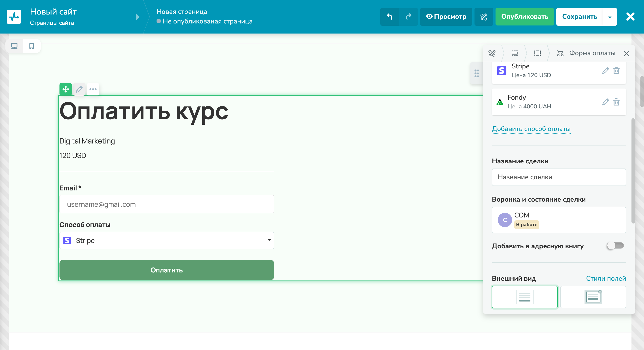Publish the page with Опубликовать
Viewport: 644px width, 350px height.
tap(524, 17)
